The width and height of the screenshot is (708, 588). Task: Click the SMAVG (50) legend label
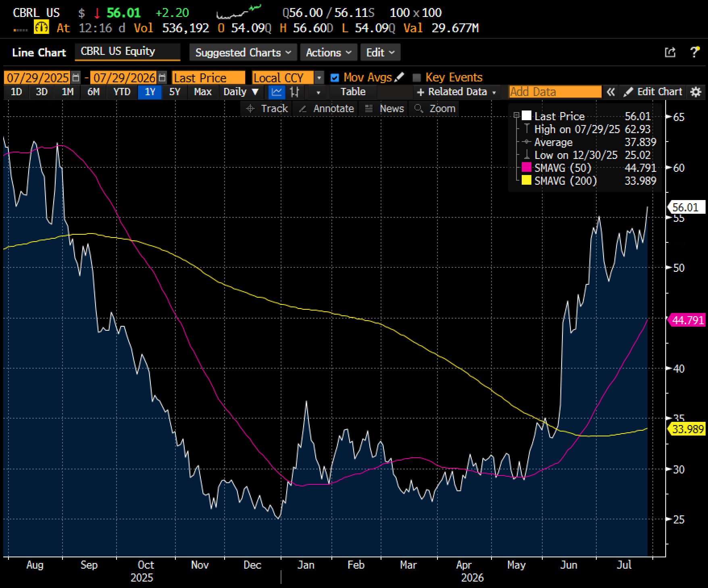[x=563, y=167]
